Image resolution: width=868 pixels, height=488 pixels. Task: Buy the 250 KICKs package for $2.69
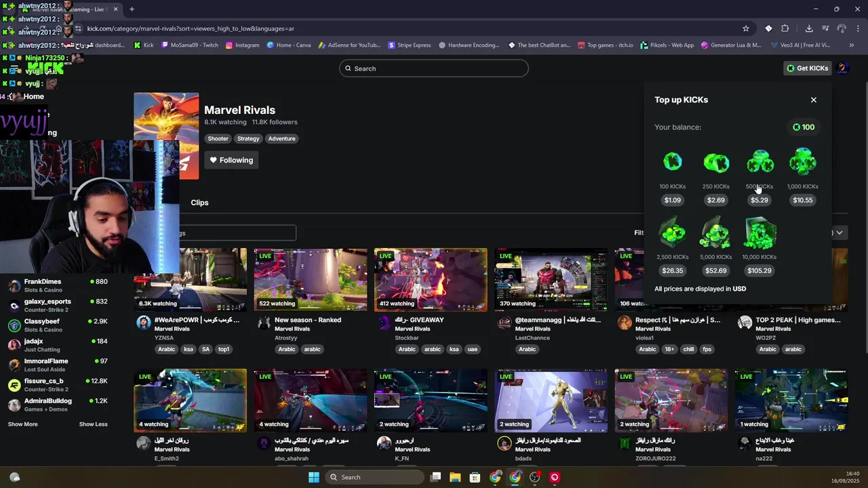[716, 200]
